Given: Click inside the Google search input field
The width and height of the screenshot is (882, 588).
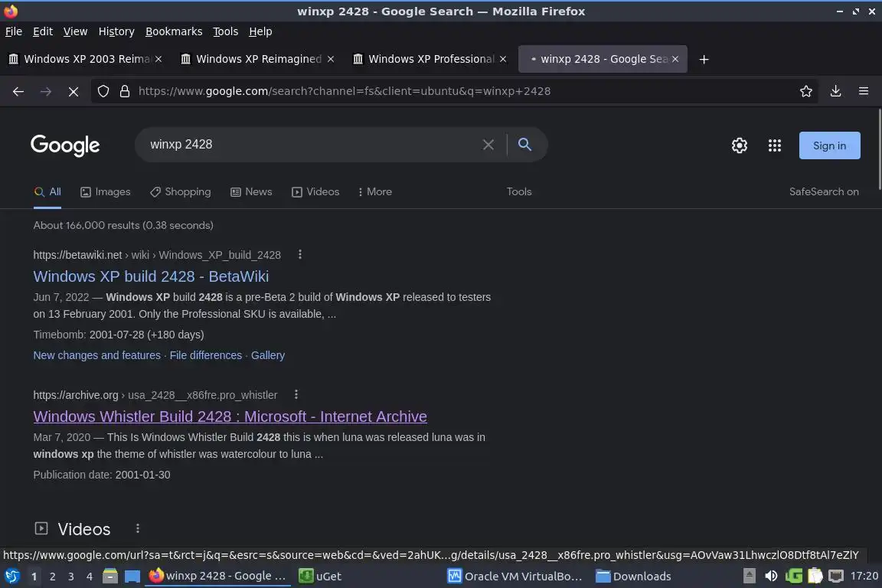Looking at the screenshot, I should pyautogui.click(x=309, y=145).
